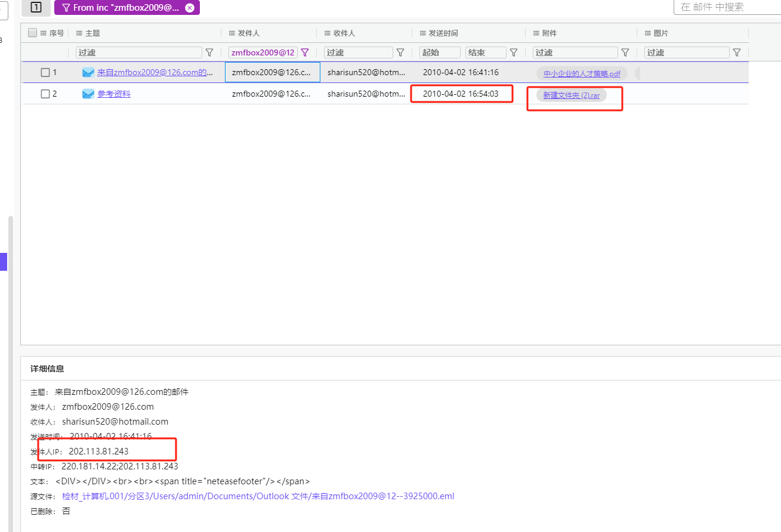Open the 中小企业的人才策略.pdf attachment

click(582, 74)
